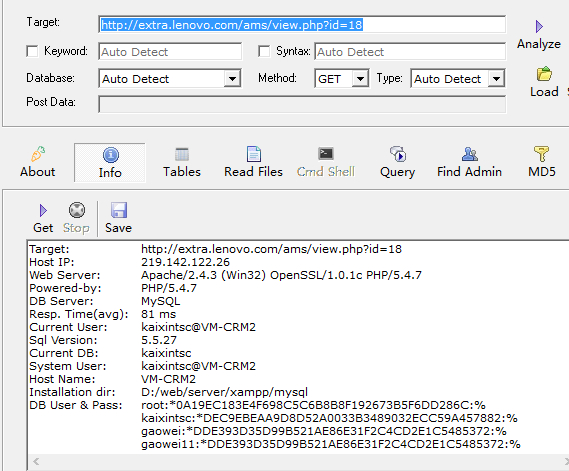Click the Cmd Shell terminal icon
The width and height of the screenshot is (569, 471).
click(x=326, y=153)
